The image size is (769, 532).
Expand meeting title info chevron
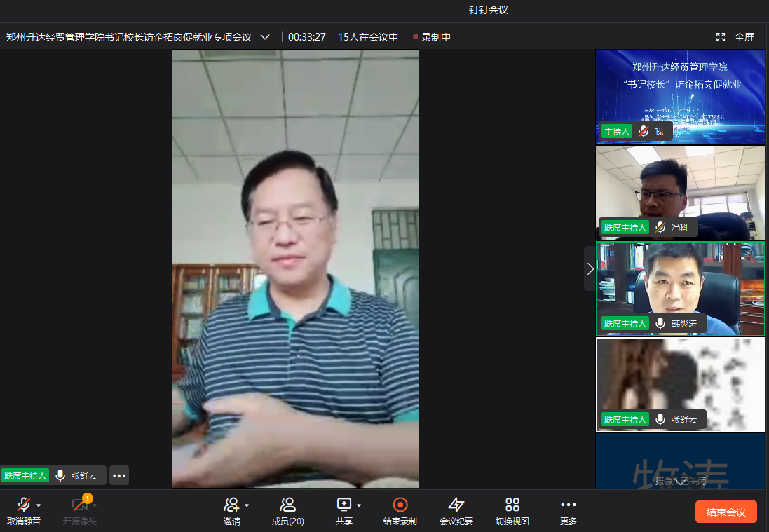(265, 37)
